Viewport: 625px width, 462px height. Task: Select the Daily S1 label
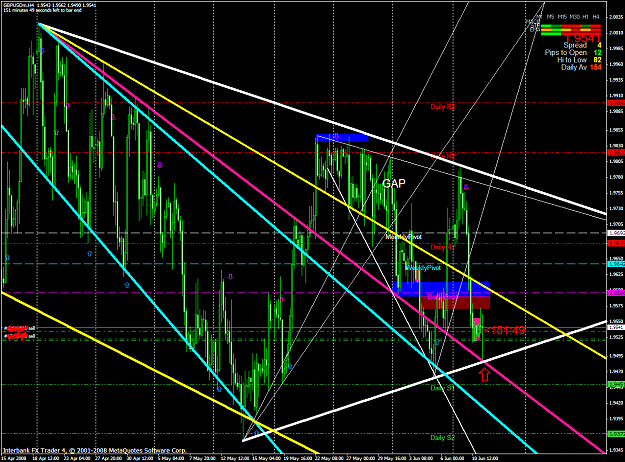click(x=442, y=388)
